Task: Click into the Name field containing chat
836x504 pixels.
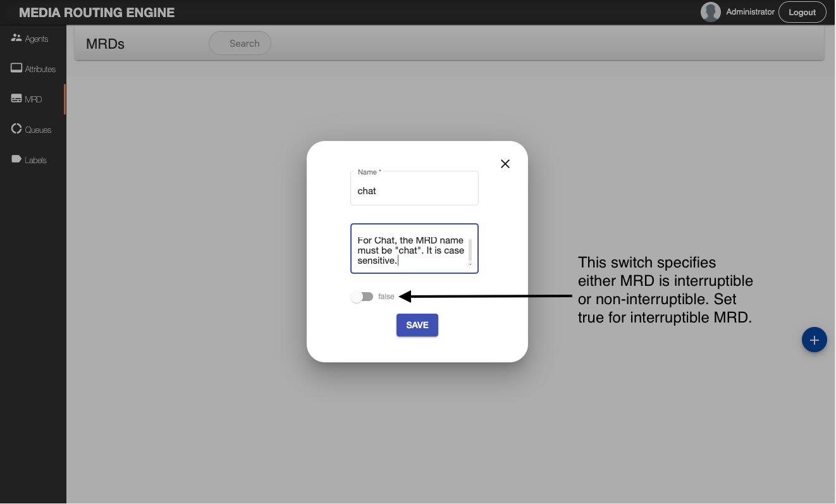Action: (x=414, y=191)
